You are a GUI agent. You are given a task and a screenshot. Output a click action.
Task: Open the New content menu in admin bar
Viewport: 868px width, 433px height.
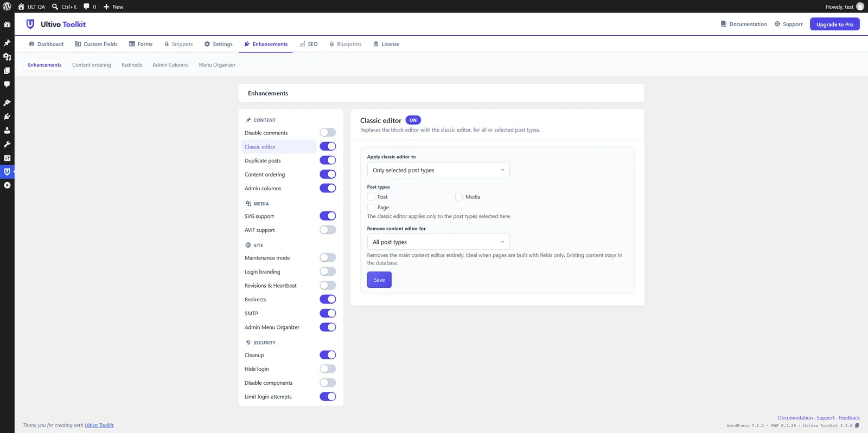coord(113,7)
